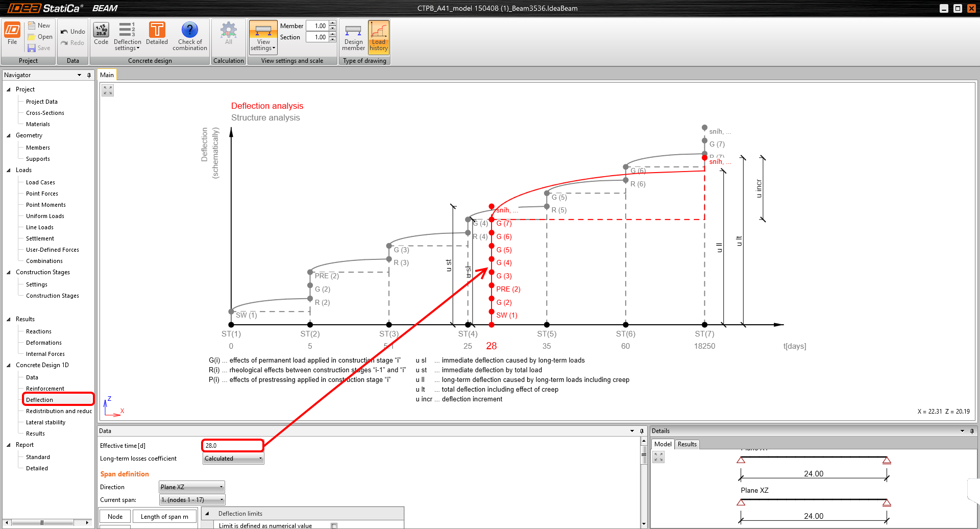Click the 'Length of span m' button
The height and width of the screenshot is (529, 980).
(164, 516)
